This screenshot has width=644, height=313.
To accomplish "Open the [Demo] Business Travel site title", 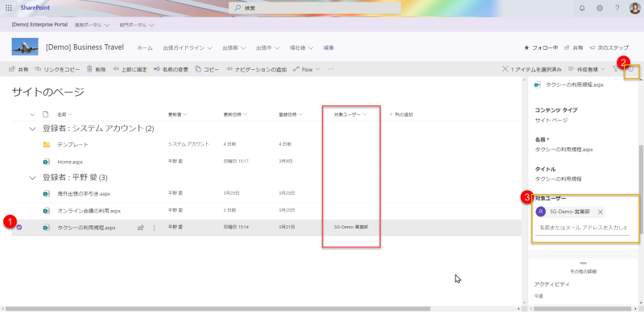I will pyautogui.click(x=85, y=47).
